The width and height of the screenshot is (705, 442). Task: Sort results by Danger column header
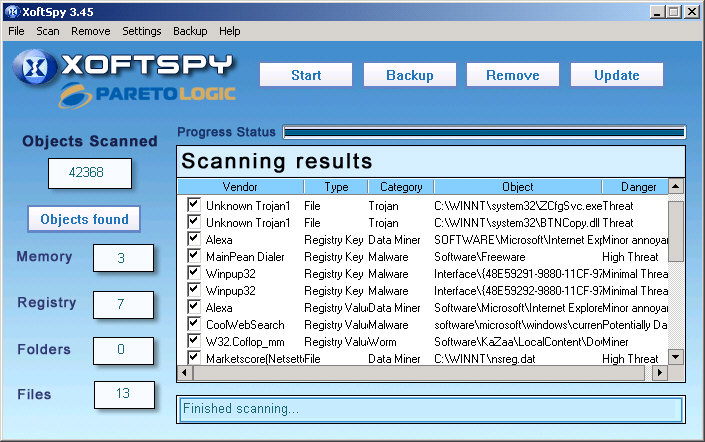635,187
